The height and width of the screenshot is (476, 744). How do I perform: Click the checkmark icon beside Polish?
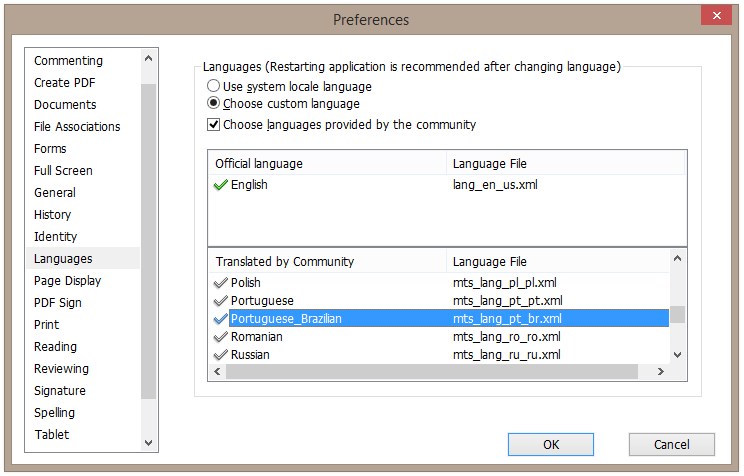click(x=221, y=283)
